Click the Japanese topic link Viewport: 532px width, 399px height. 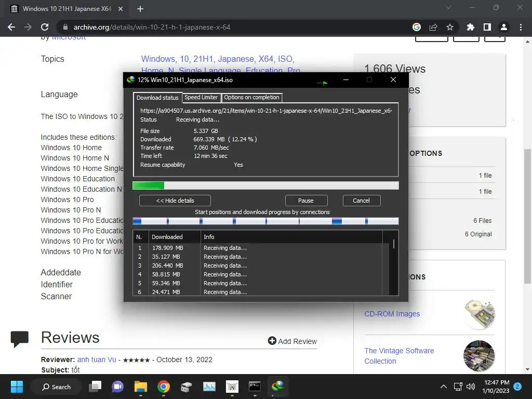[x=236, y=59]
